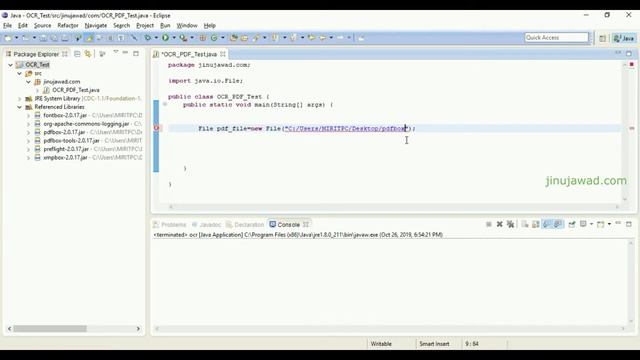Toggle Show Console on standard output change
The image size is (640, 360).
point(547,224)
